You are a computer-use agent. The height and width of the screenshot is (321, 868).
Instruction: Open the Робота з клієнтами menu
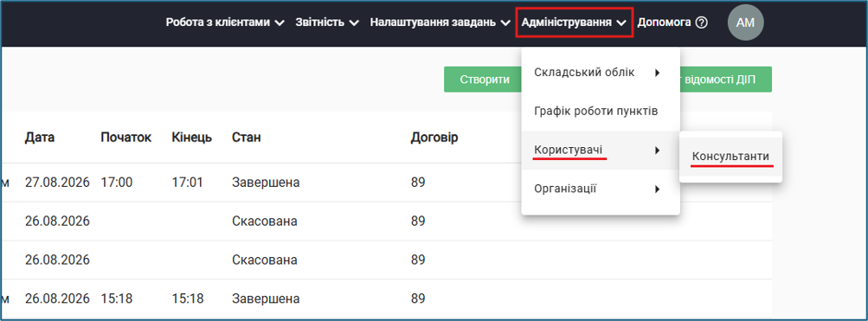pyautogui.click(x=225, y=22)
